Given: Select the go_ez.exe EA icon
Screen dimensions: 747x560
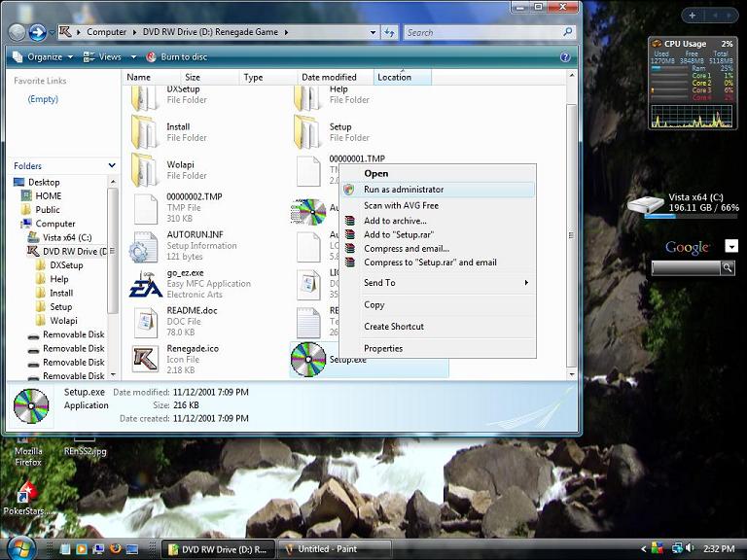Looking at the screenshot, I should click(x=145, y=286).
